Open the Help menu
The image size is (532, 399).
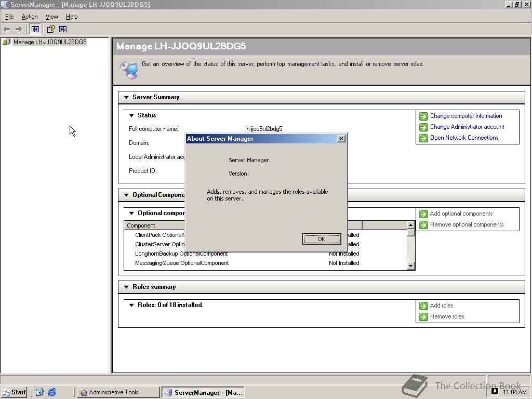point(72,17)
